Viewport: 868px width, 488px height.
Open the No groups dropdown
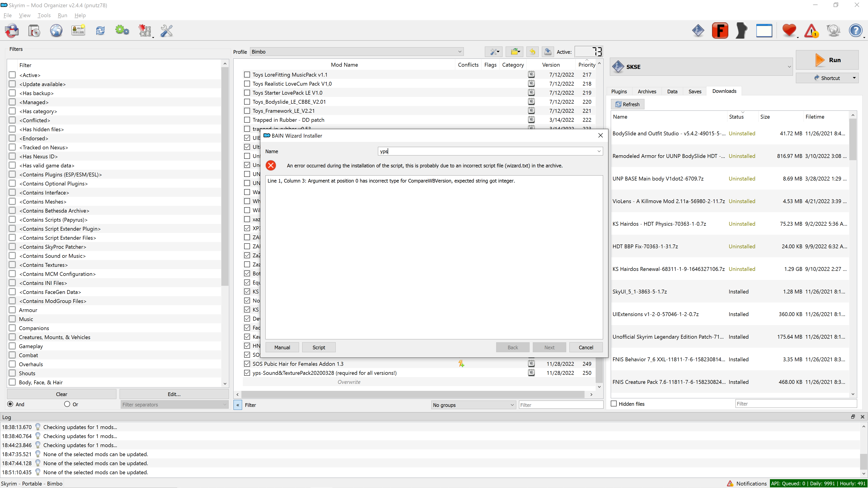click(473, 405)
